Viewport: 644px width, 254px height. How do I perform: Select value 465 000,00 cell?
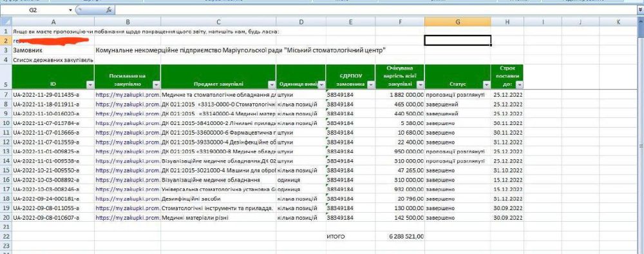coord(400,104)
